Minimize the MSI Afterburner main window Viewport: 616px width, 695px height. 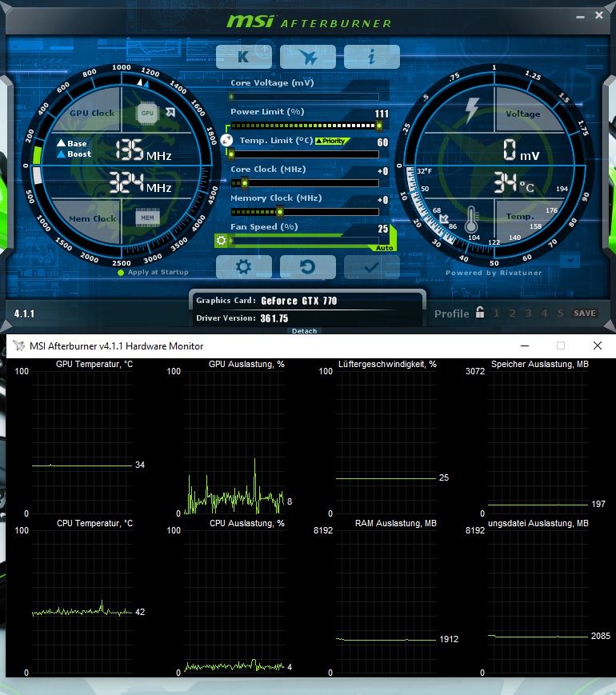click(580, 17)
